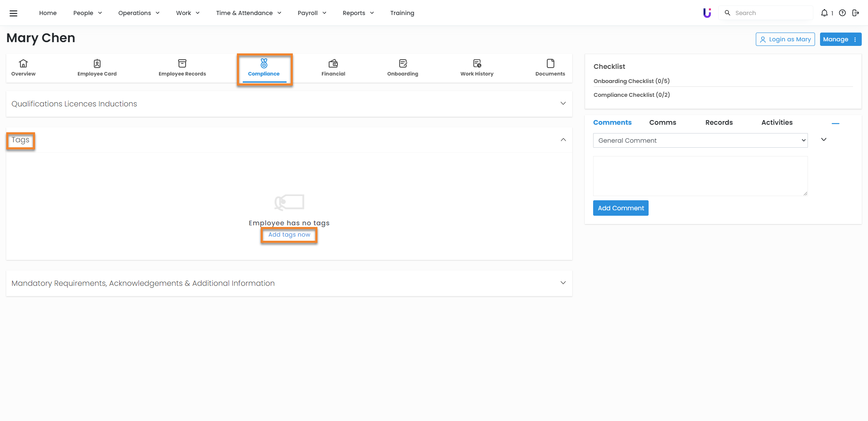Open the Payroll menu
The image size is (868, 421).
(x=312, y=13)
